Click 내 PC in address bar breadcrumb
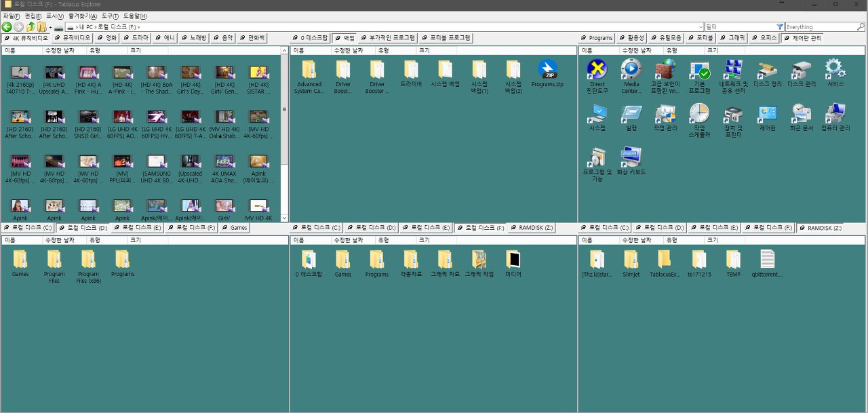The image size is (868, 413). [86, 27]
